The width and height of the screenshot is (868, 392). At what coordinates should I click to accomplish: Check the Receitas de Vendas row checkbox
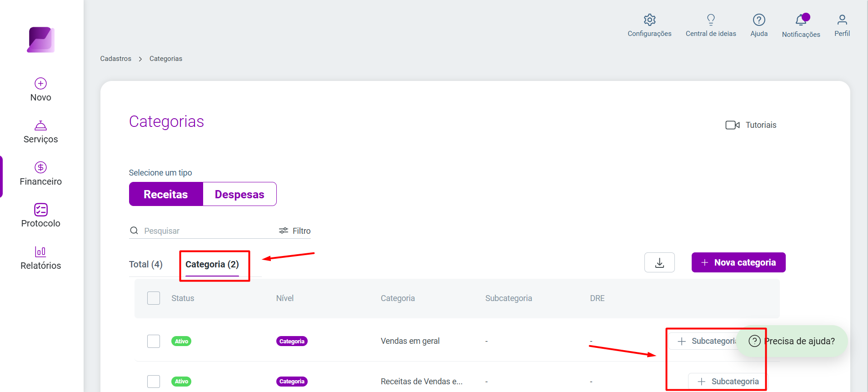coord(154,382)
